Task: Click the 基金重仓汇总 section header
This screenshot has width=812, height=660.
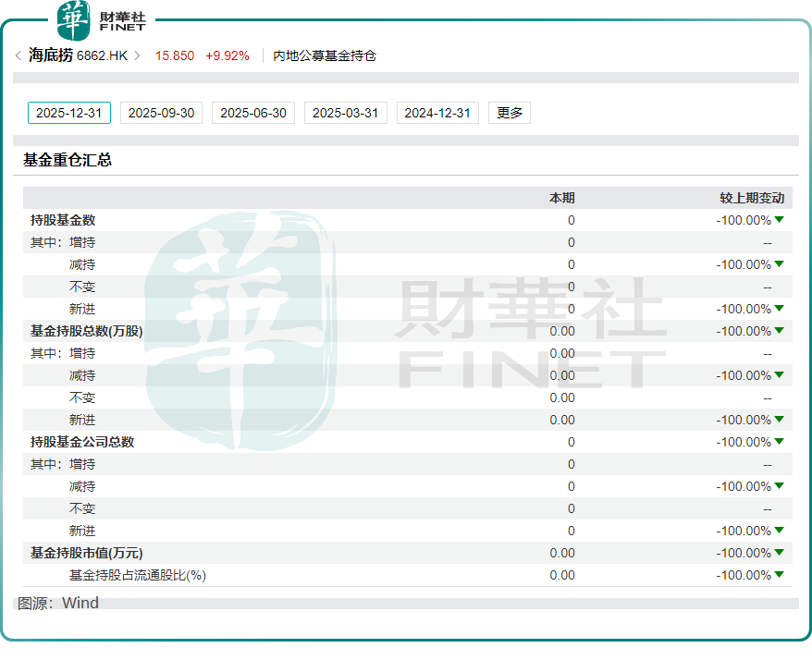Action: 68,160
